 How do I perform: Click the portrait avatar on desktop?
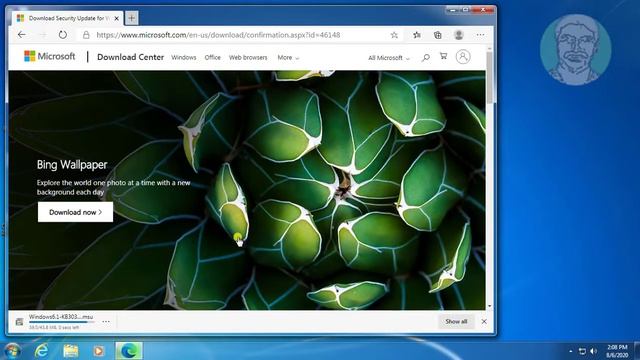(x=575, y=49)
